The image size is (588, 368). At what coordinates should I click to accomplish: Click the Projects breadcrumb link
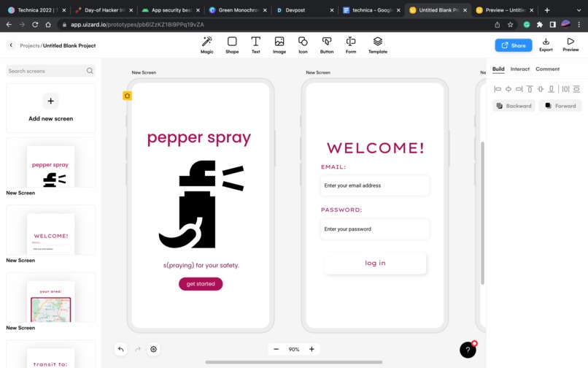tap(30, 45)
